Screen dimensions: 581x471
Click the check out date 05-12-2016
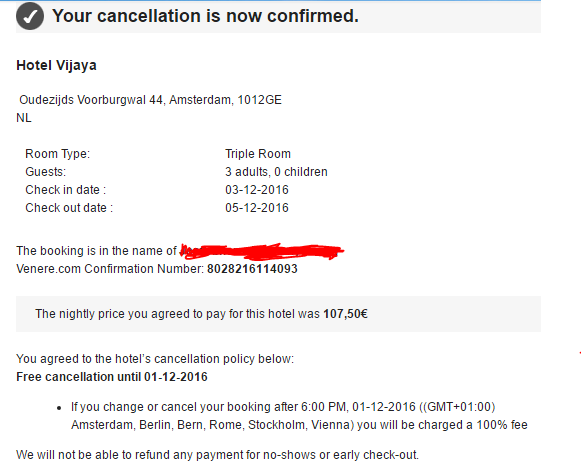[257, 208]
